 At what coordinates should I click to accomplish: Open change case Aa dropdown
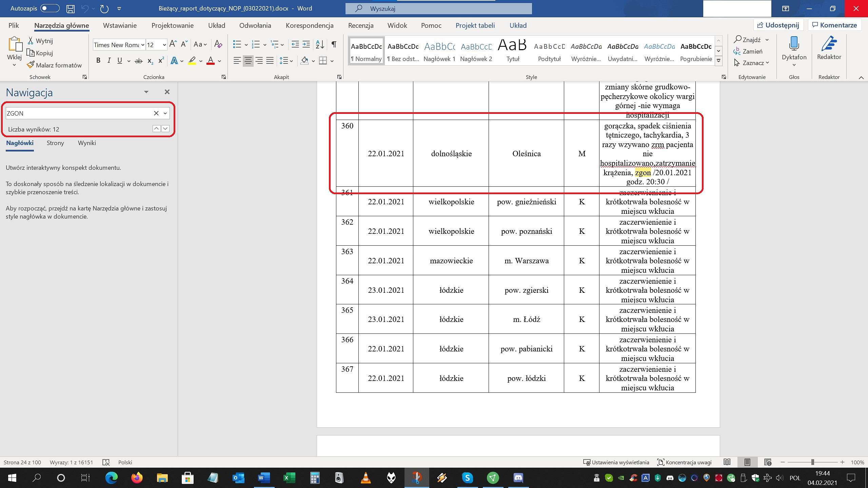coord(200,44)
